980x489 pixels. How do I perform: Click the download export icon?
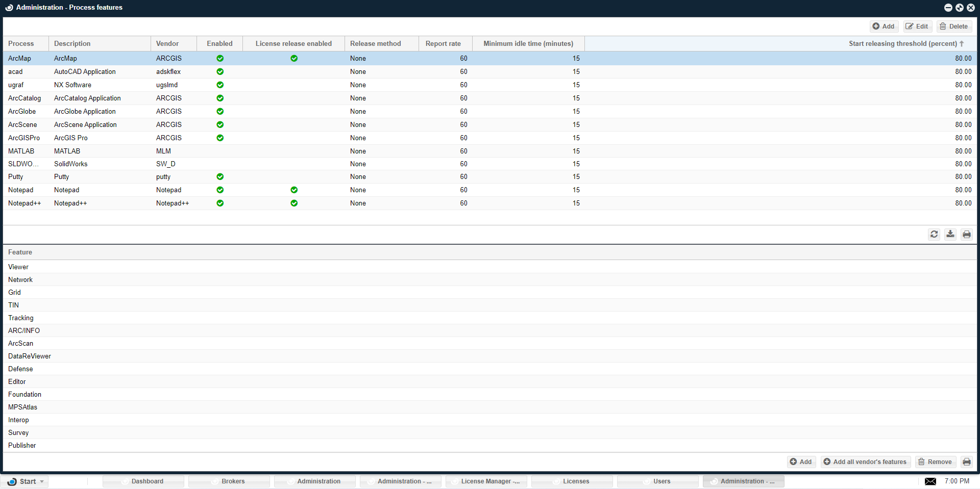[950, 234]
